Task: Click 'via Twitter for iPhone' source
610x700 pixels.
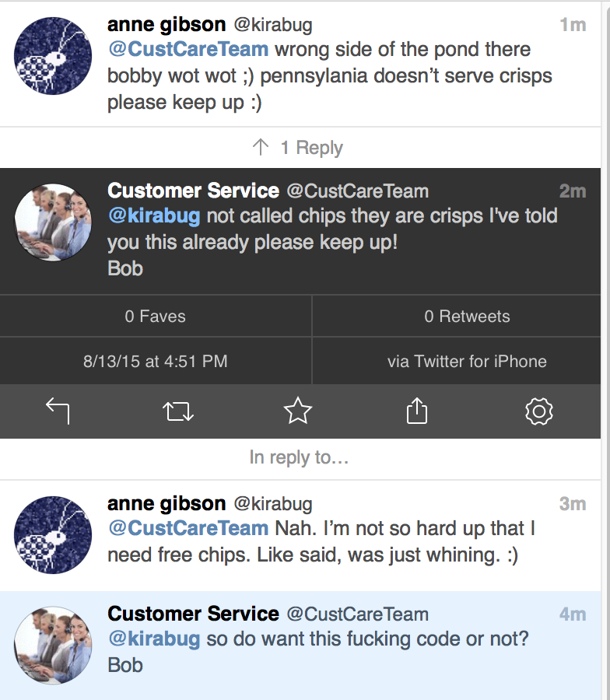Action: [x=467, y=361]
